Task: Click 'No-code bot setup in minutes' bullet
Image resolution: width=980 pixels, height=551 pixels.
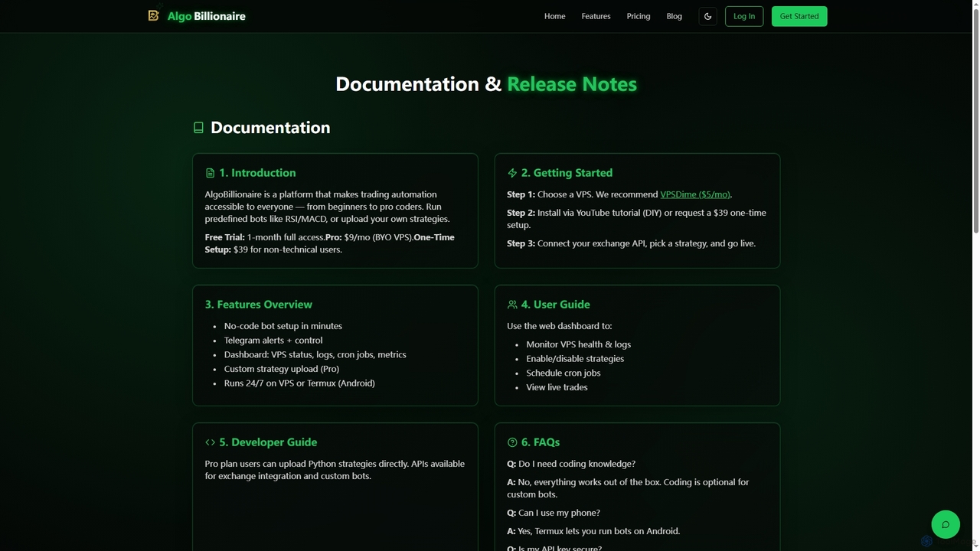Action: [283, 326]
